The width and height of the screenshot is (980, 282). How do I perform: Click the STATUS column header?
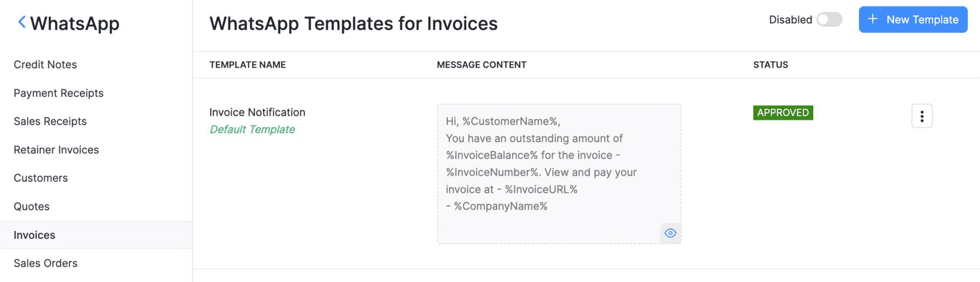pyautogui.click(x=770, y=65)
